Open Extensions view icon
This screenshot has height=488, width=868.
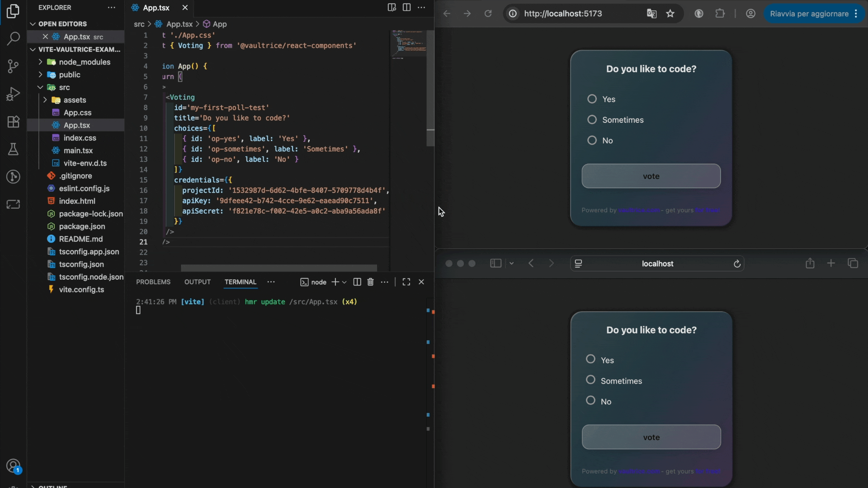tap(13, 122)
